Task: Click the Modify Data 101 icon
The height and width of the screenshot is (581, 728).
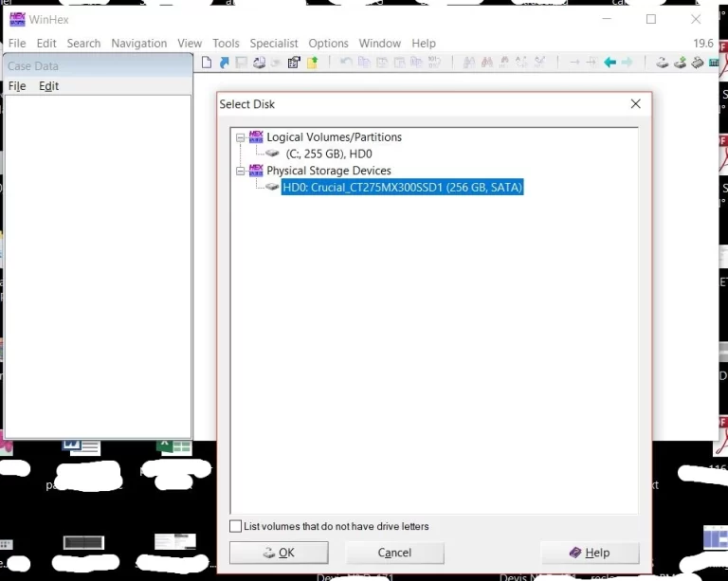Action: (434, 62)
